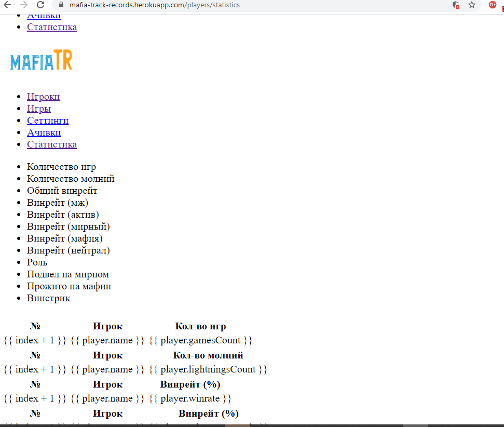Go to Сеттинги
The image size is (504, 427).
[47, 120]
